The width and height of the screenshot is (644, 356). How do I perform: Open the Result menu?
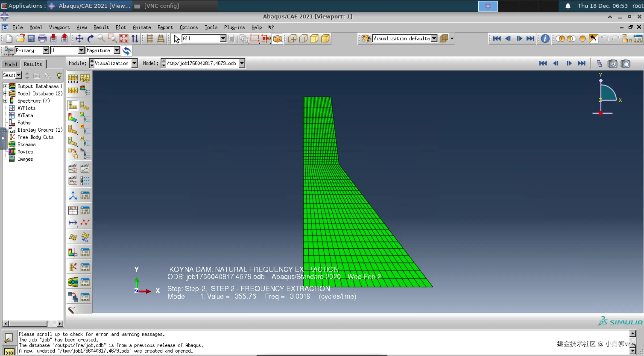pyautogui.click(x=101, y=27)
